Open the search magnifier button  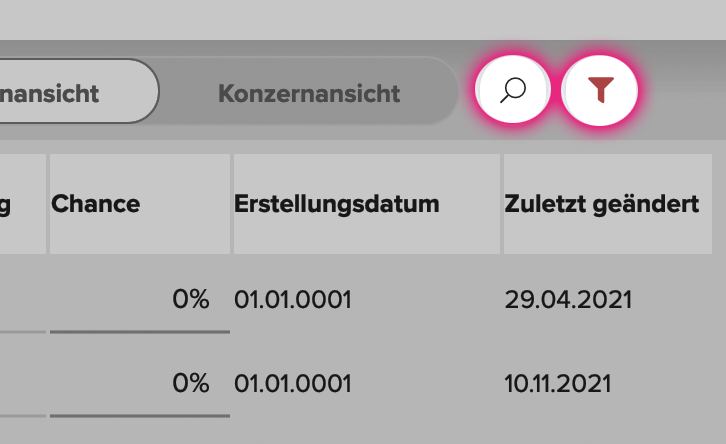[x=513, y=89]
